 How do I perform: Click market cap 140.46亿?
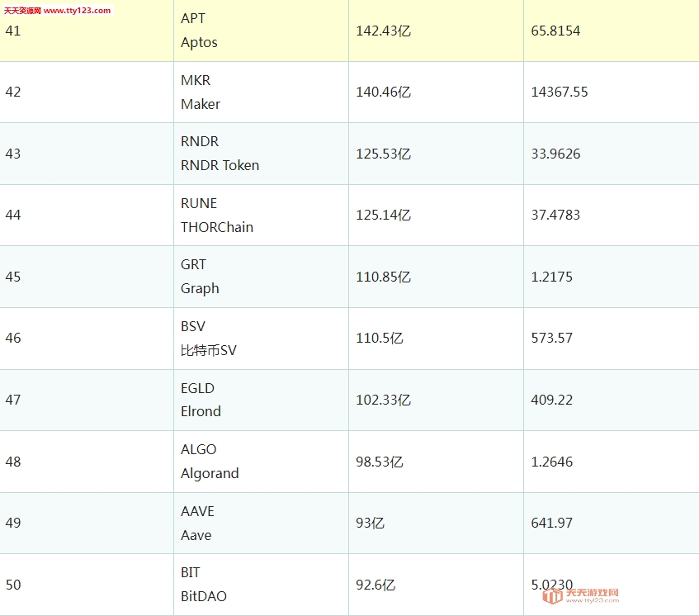pos(383,92)
